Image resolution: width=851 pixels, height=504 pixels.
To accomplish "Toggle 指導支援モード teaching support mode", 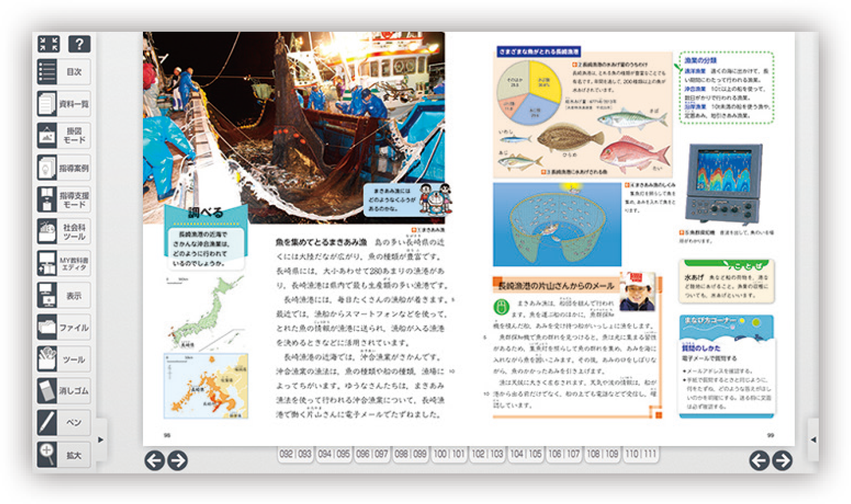I will (x=64, y=200).
